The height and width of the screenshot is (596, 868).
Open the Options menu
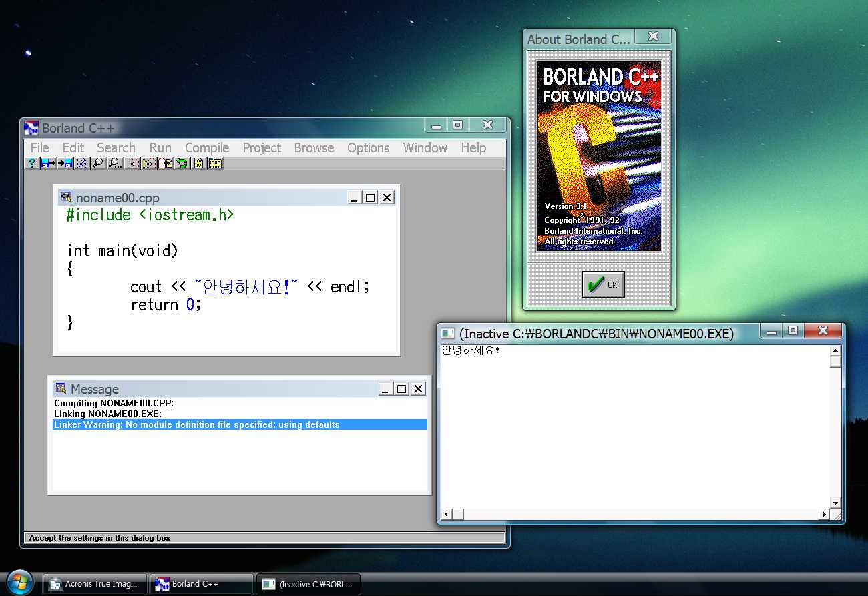368,147
